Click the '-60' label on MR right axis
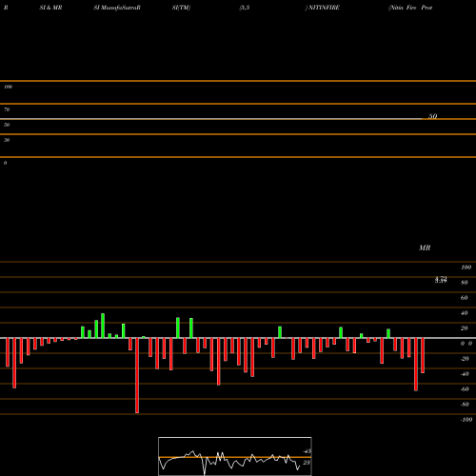This screenshot has height=476, width=476. click(465, 389)
